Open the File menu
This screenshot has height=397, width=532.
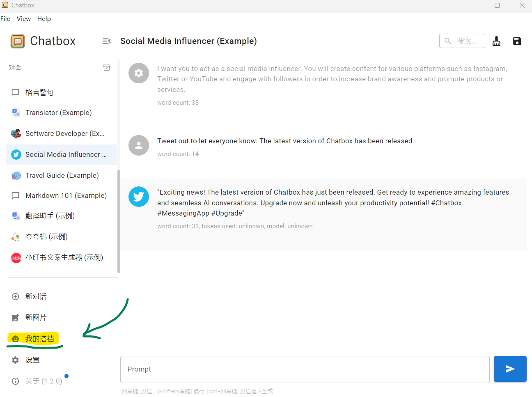5,19
